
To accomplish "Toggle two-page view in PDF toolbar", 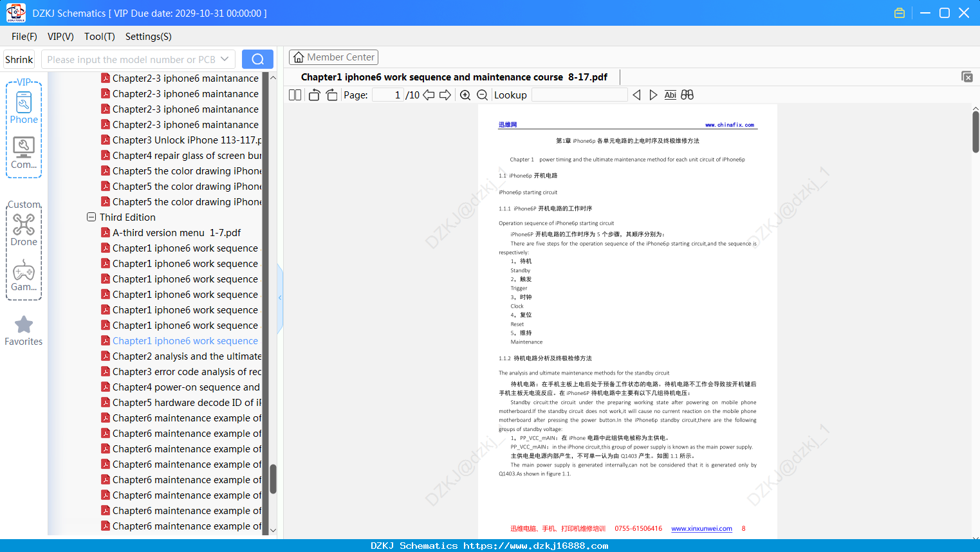I will (295, 95).
